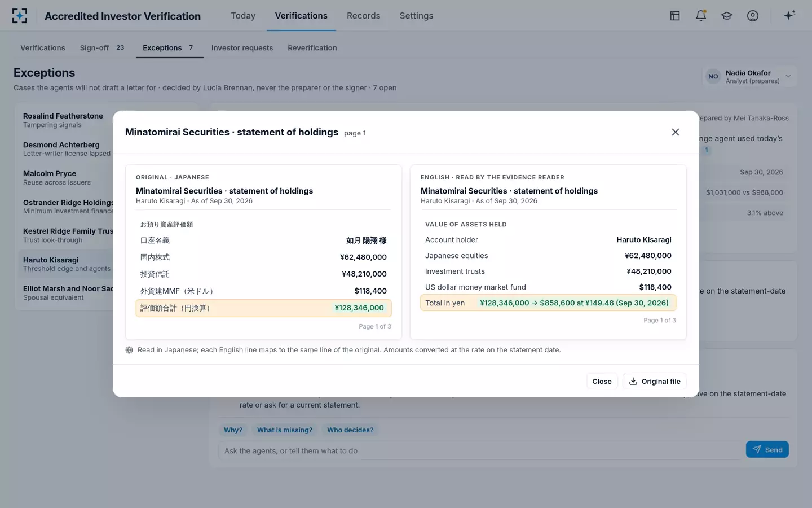
Task: Switch to the Verifications top tab
Action: [301, 16]
